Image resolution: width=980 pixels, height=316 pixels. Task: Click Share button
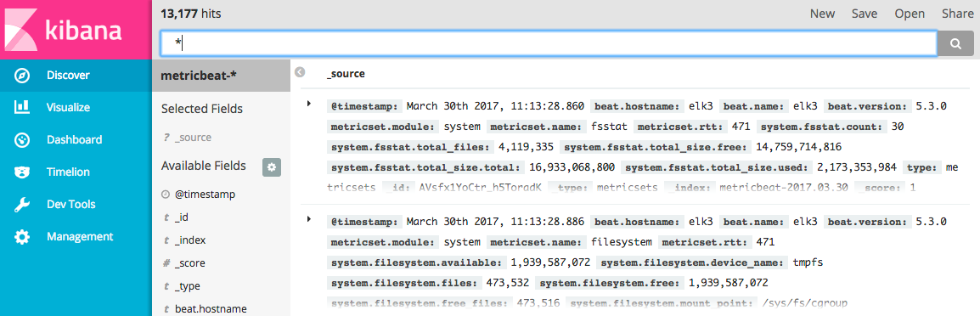coord(958,14)
